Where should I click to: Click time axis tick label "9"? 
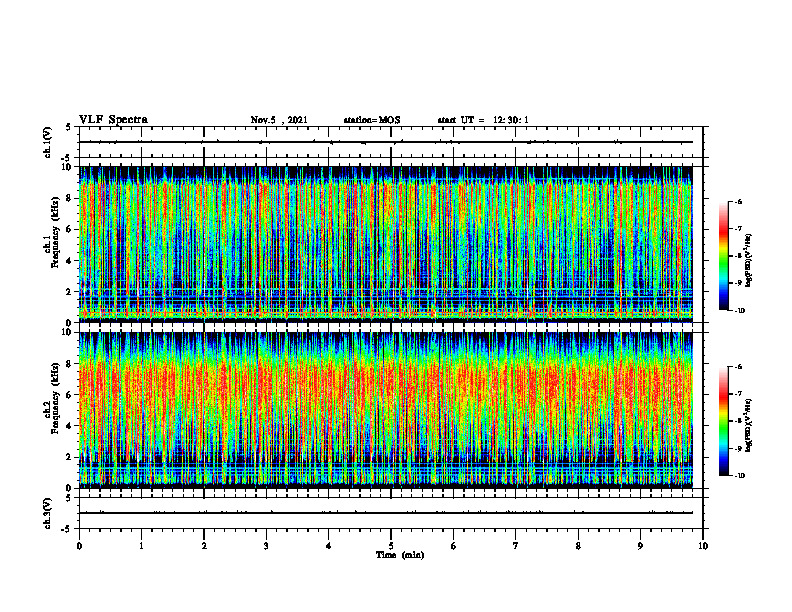(x=640, y=546)
